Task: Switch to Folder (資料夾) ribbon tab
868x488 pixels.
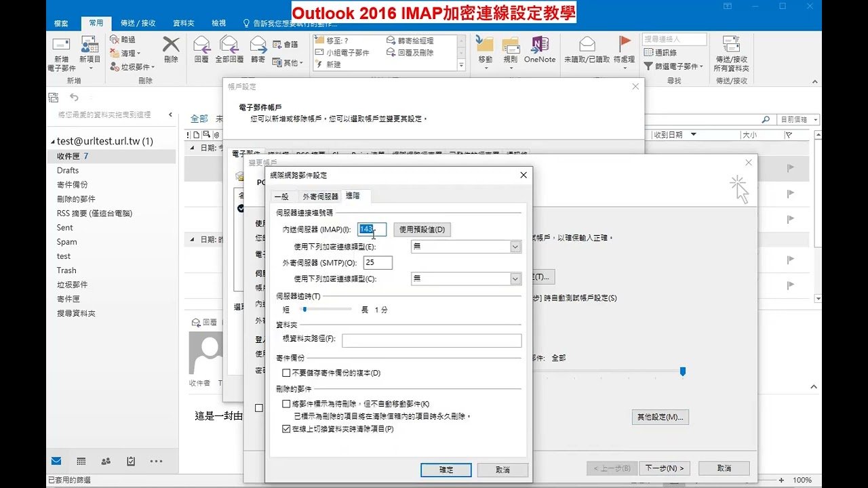Action: coord(184,23)
